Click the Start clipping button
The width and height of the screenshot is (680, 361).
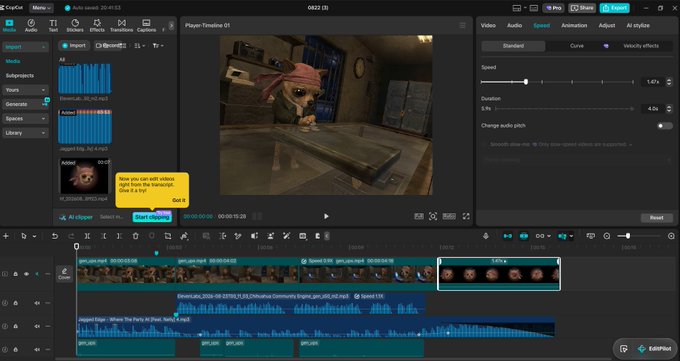coord(152,217)
